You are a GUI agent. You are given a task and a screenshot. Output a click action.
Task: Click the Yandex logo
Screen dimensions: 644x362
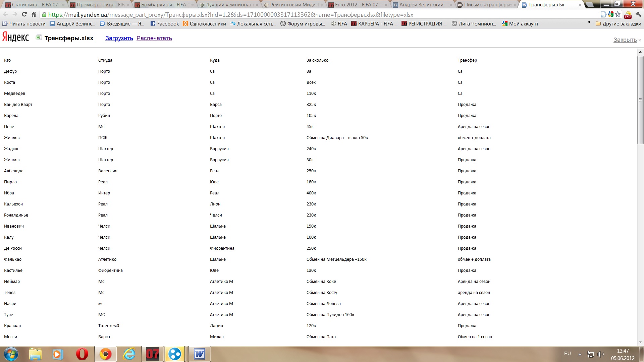point(16,37)
